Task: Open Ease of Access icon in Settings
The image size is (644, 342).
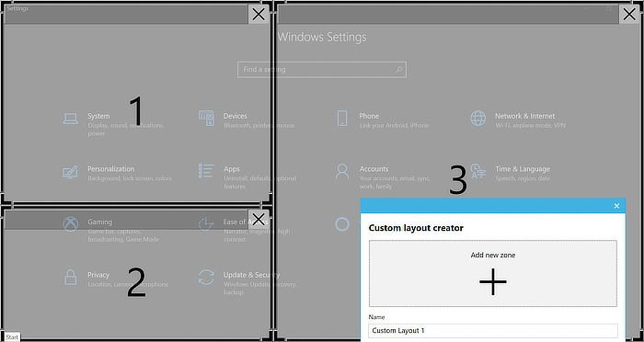Action: coord(206,224)
